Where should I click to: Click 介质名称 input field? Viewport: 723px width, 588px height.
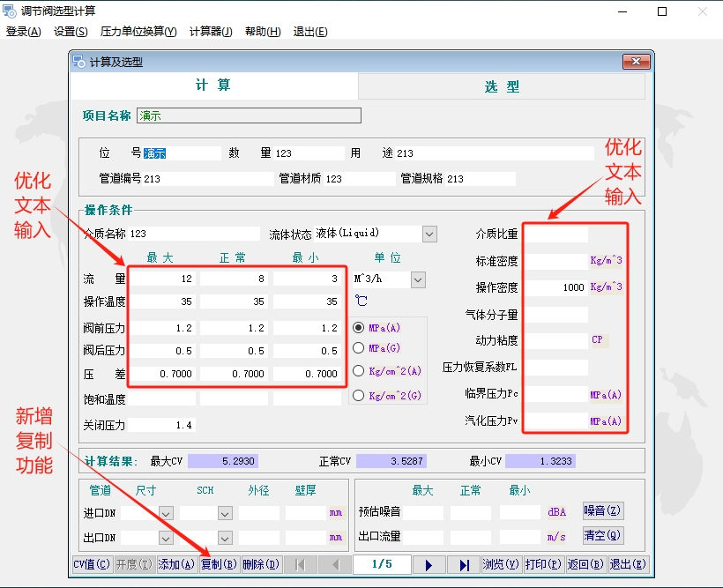coord(194,234)
